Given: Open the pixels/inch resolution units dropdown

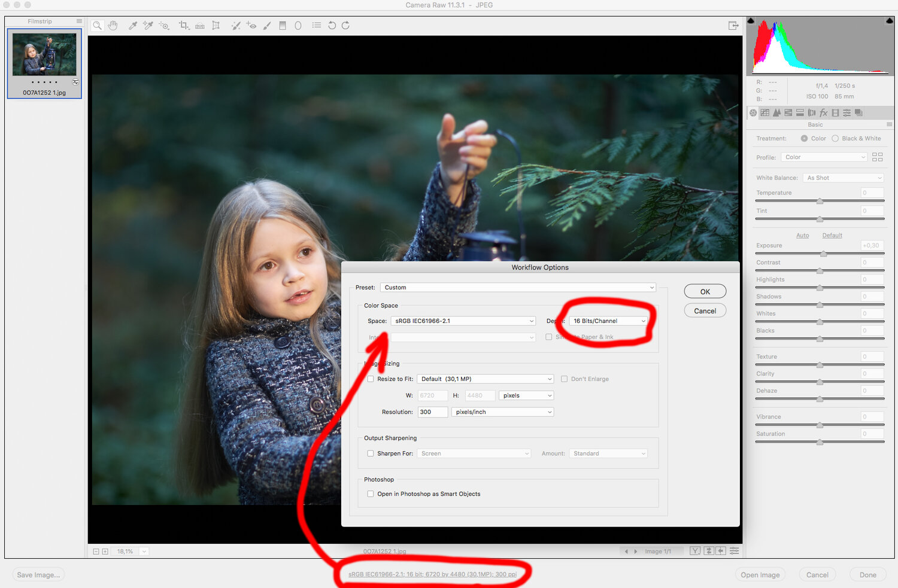Looking at the screenshot, I should [502, 412].
